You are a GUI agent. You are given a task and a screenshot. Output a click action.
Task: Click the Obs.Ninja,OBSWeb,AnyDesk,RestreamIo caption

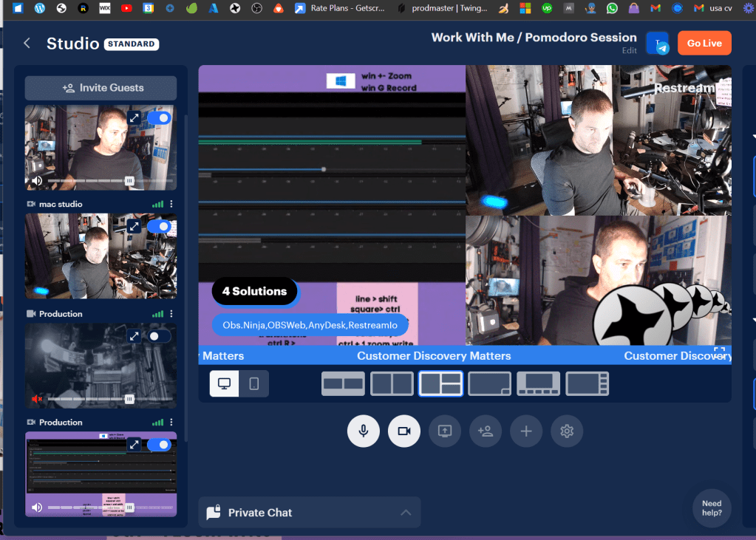click(310, 326)
